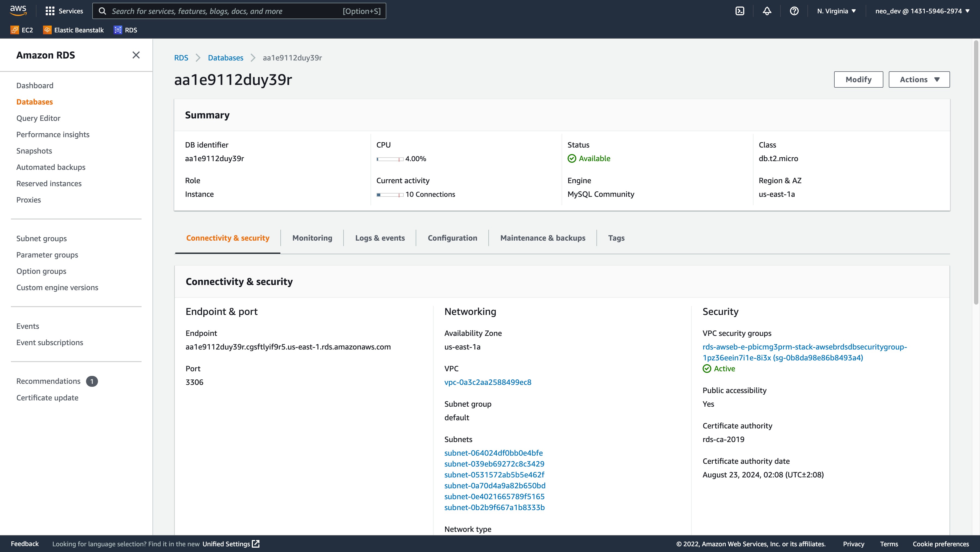Click the Modify button
The width and height of the screenshot is (980, 552).
click(858, 79)
